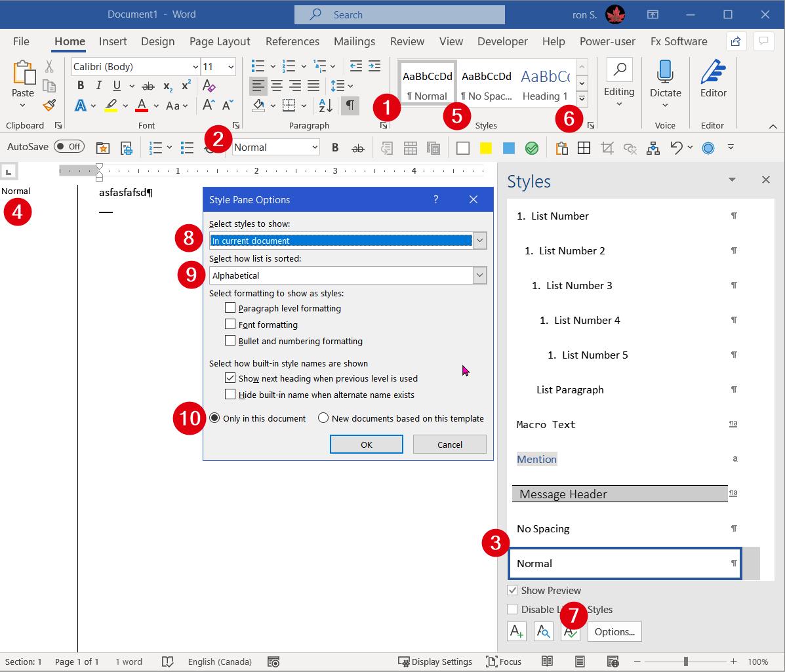This screenshot has width=785, height=672.
Task: Switch to the Insert tab
Action: [113, 41]
